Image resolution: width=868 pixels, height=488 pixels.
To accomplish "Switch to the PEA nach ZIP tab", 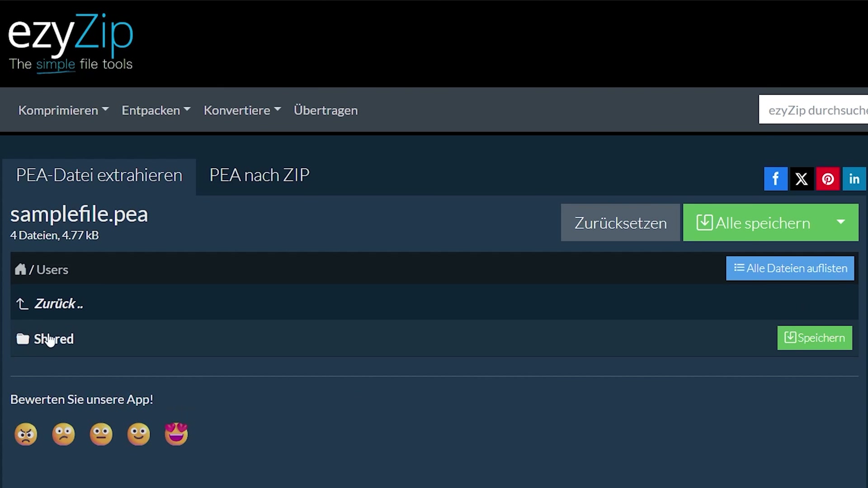I will (x=259, y=175).
